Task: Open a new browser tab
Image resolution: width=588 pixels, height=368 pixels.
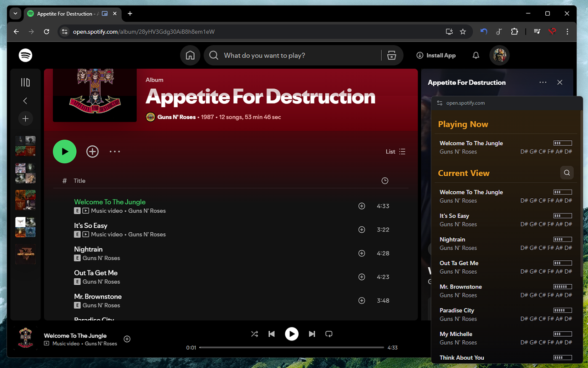Action: tap(130, 14)
